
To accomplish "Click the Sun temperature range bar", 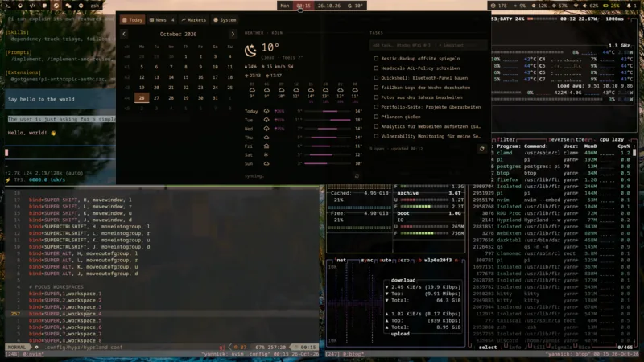I will pos(328,163).
